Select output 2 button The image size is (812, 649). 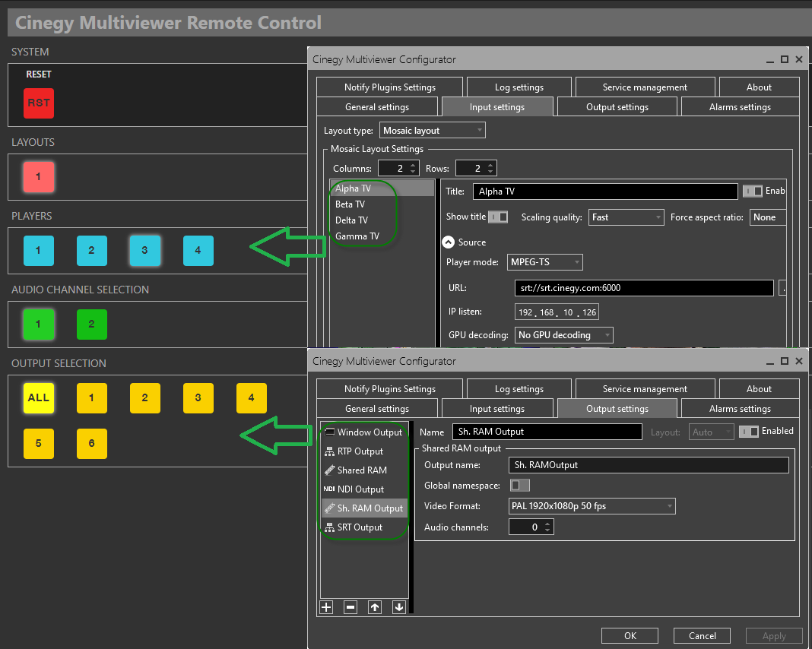point(145,398)
